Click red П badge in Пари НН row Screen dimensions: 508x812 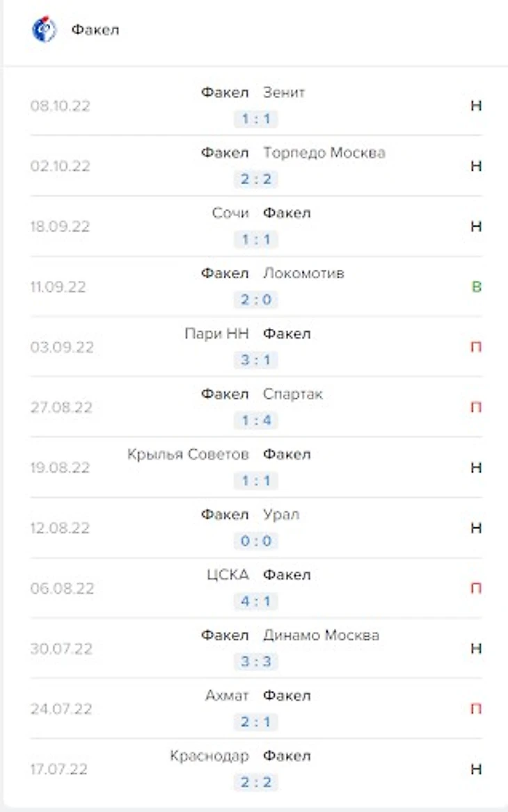(476, 347)
